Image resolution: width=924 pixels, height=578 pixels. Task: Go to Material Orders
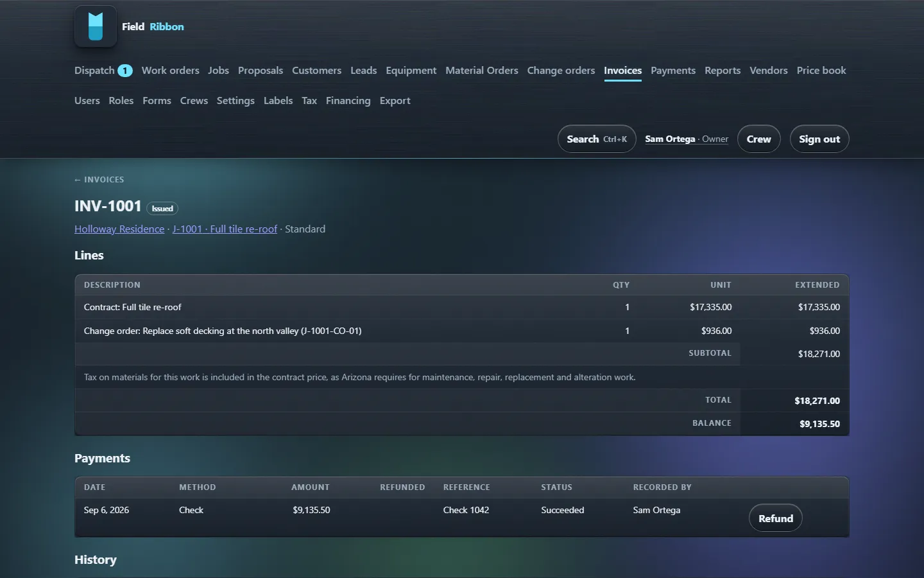click(x=482, y=71)
